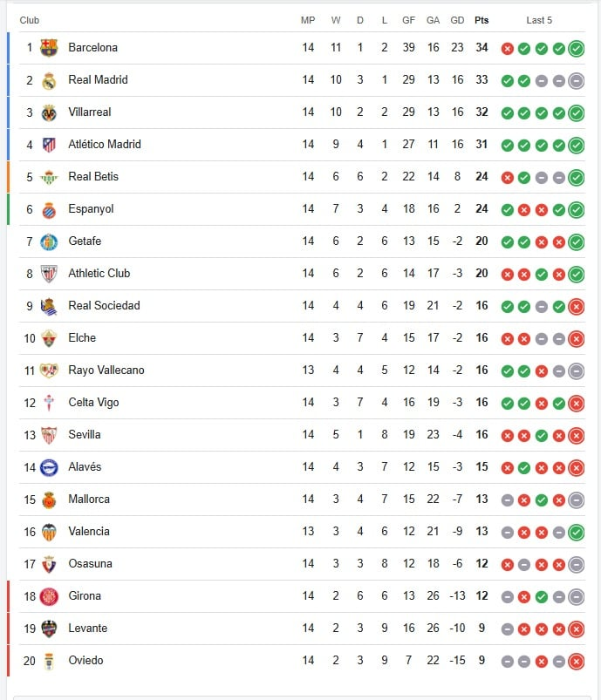Click the Club column header

(30, 20)
